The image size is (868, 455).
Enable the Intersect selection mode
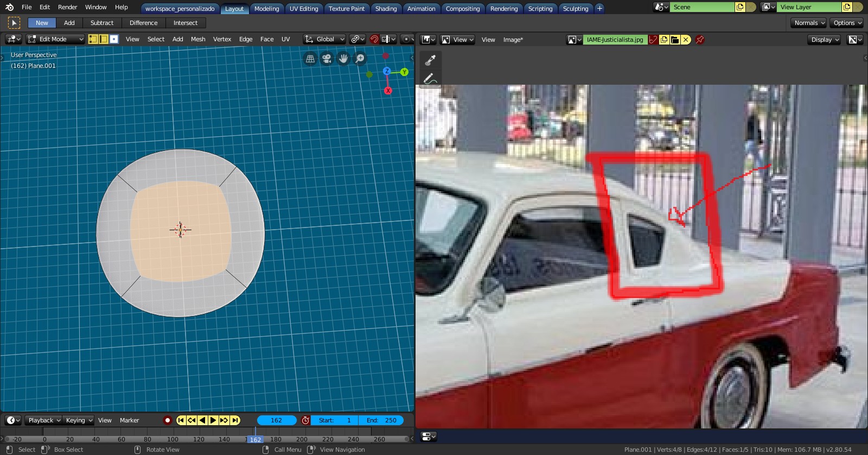coord(186,23)
